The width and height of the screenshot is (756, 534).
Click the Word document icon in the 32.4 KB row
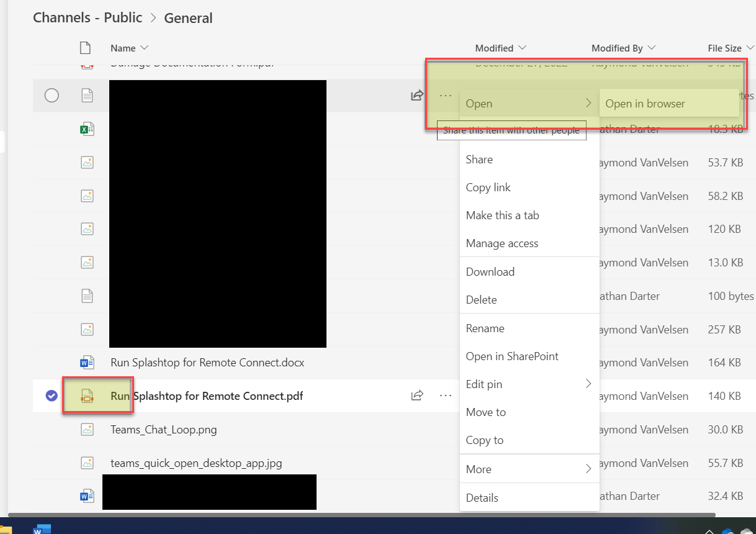pyautogui.click(x=88, y=496)
